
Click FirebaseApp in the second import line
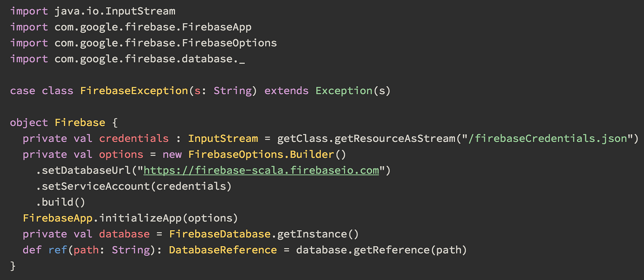pyautogui.click(x=217, y=27)
